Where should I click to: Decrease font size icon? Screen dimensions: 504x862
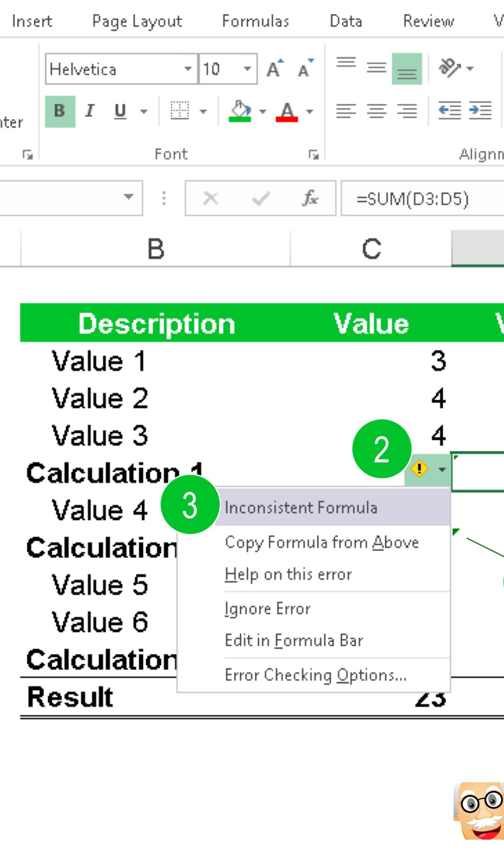pyautogui.click(x=306, y=68)
